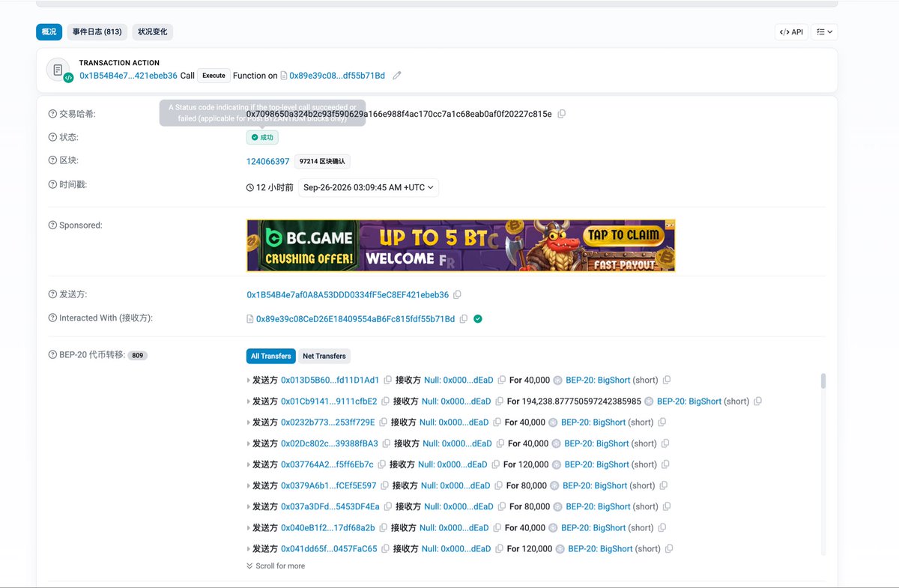This screenshot has width=899, height=588.
Task: Open the 事件日志 (813) tab
Action: tap(97, 32)
